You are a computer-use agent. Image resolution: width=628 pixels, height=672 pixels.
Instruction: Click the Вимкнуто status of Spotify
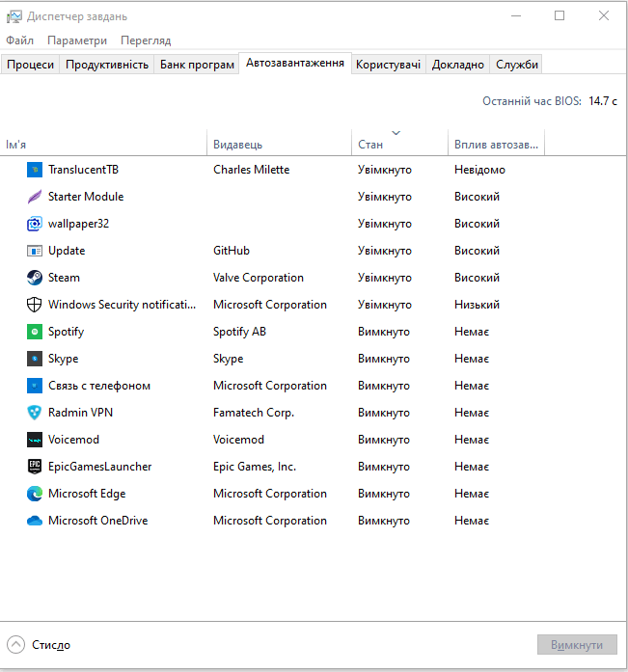pos(384,332)
